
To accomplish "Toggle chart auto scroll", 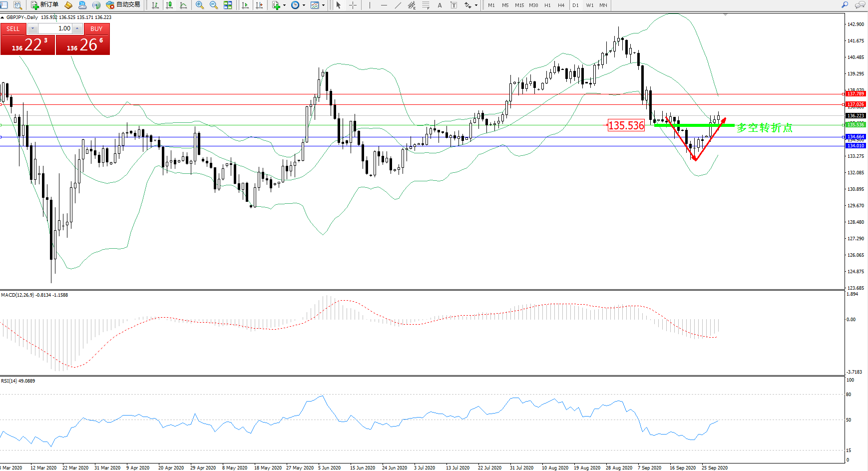I will coord(245,5).
